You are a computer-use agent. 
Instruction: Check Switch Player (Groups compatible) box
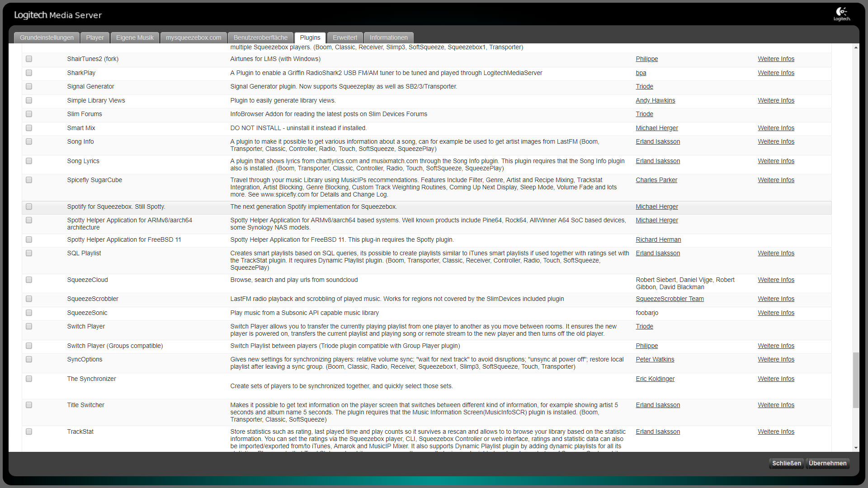pos(29,346)
